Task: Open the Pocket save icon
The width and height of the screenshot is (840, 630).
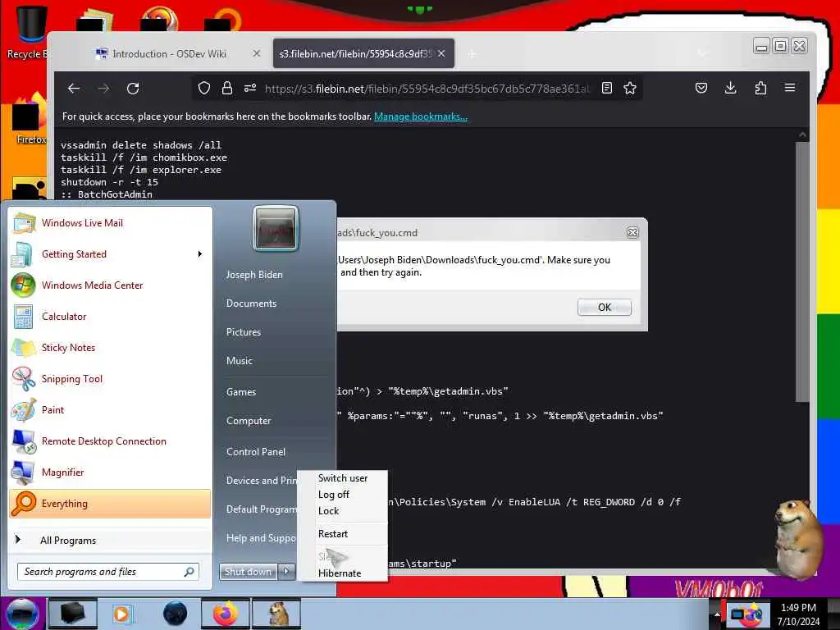Action: 701,88
